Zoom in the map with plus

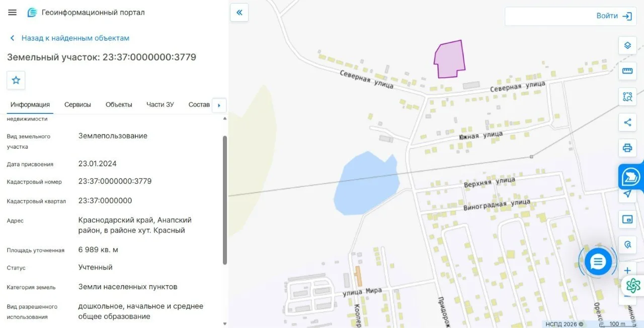[x=627, y=271]
